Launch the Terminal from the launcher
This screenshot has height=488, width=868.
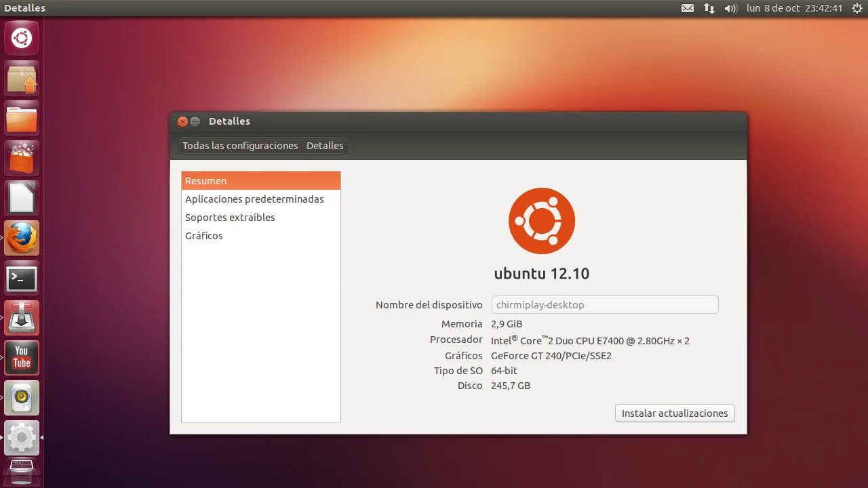(22, 279)
